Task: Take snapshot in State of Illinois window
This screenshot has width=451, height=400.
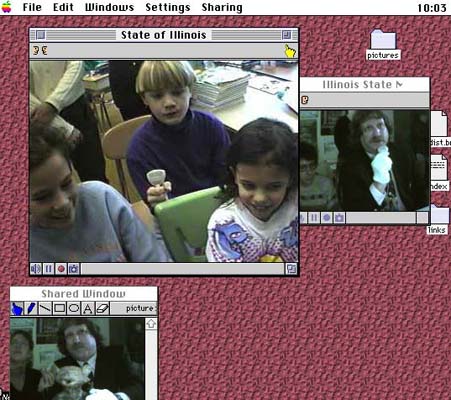Action: (74, 269)
